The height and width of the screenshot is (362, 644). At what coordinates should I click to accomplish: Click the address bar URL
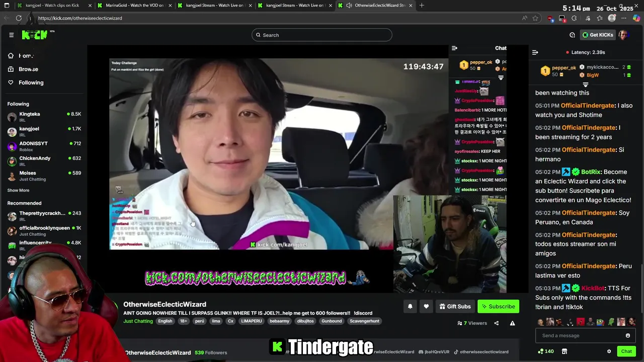point(80,18)
